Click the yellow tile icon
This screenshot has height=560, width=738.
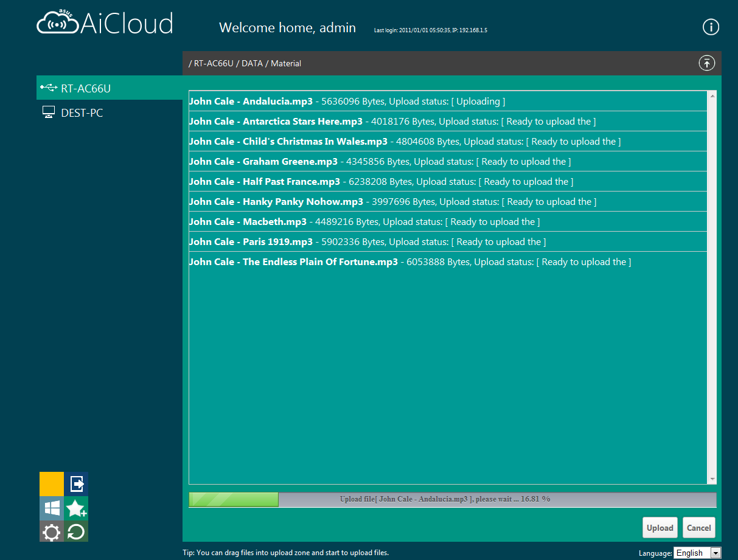tap(52, 484)
